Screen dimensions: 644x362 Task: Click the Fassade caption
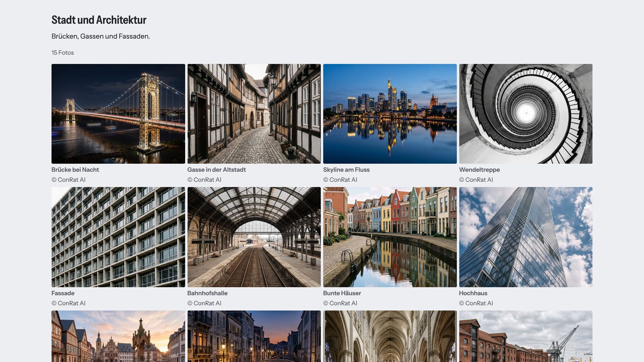pyautogui.click(x=63, y=293)
